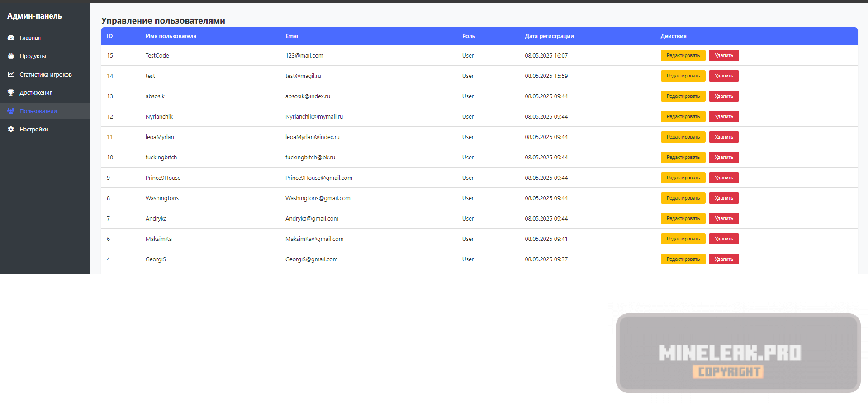Edit the GeorgiS user

point(683,259)
